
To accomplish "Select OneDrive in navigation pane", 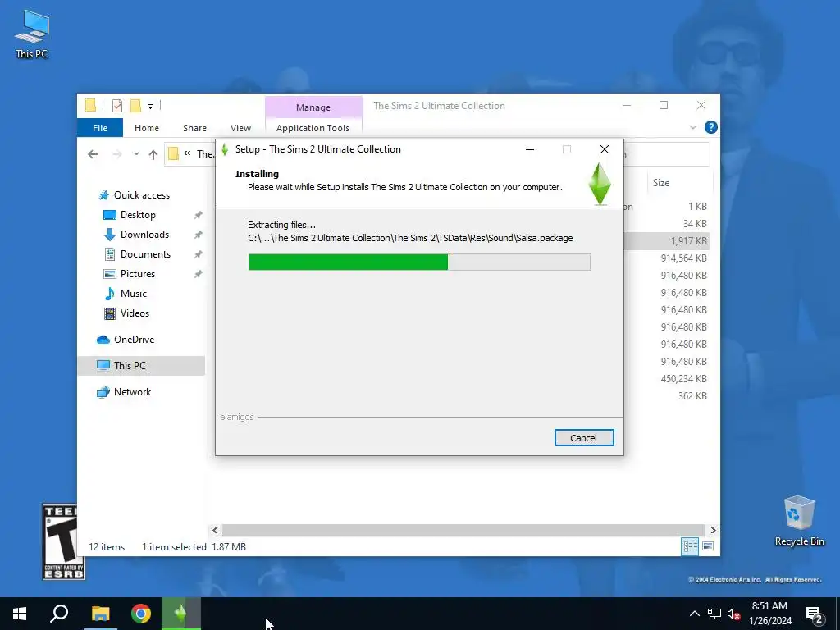I will pyautogui.click(x=134, y=340).
